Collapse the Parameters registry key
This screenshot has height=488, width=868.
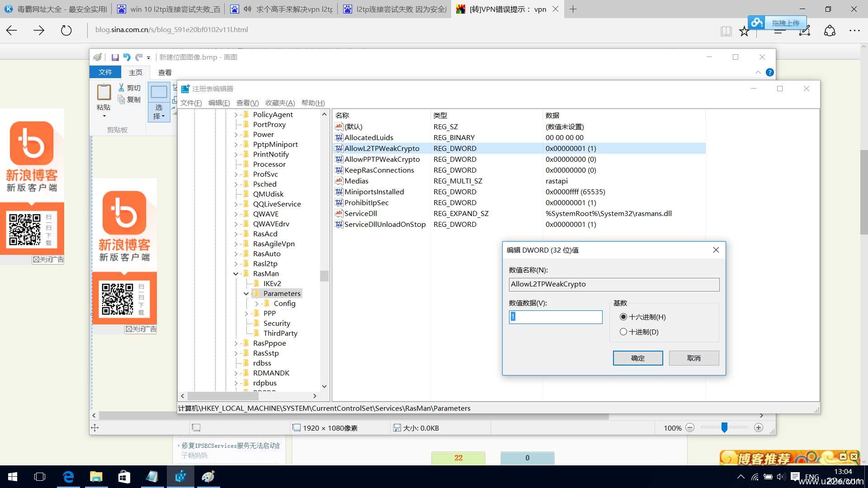coord(246,293)
